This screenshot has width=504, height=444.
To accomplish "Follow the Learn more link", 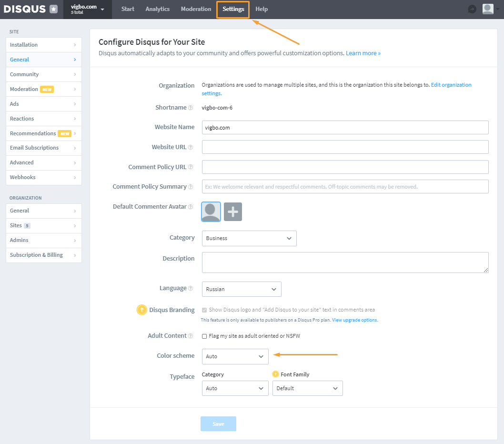I will [363, 53].
